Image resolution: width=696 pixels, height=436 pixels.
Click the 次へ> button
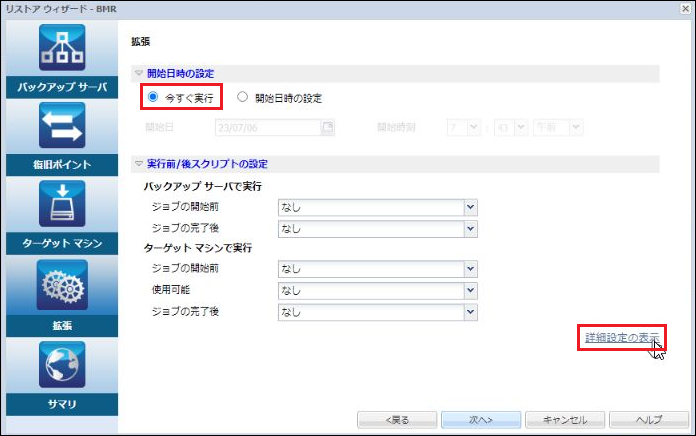(481, 420)
